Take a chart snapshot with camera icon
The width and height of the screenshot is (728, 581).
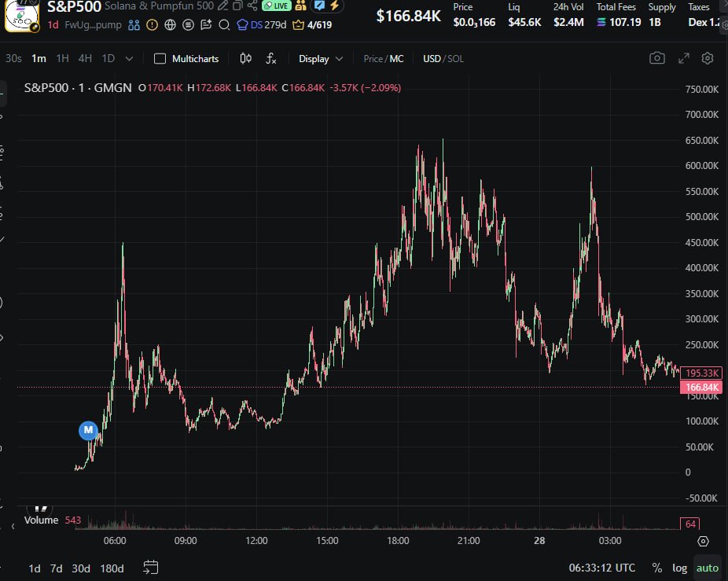point(657,58)
